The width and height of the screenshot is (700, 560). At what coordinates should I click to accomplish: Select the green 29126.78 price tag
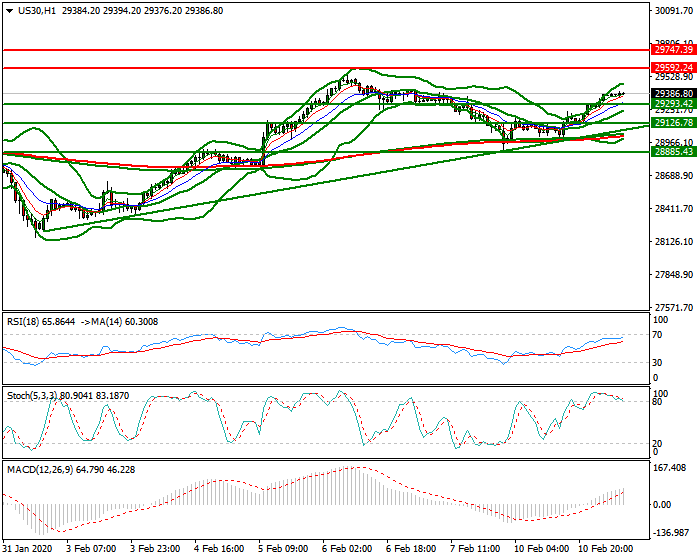point(673,122)
